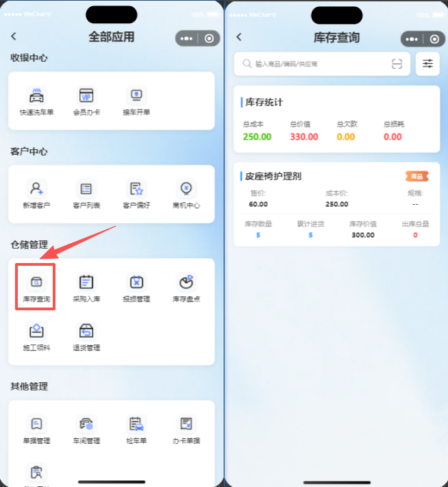Tap scan code icon in search box

(x=397, y=64)
